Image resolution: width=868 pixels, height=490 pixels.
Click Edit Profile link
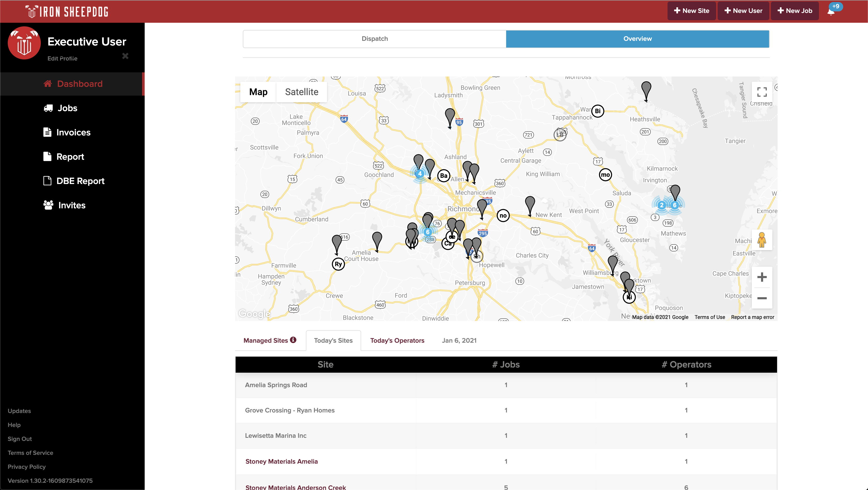pyautogui.click(x=62, y=58)
